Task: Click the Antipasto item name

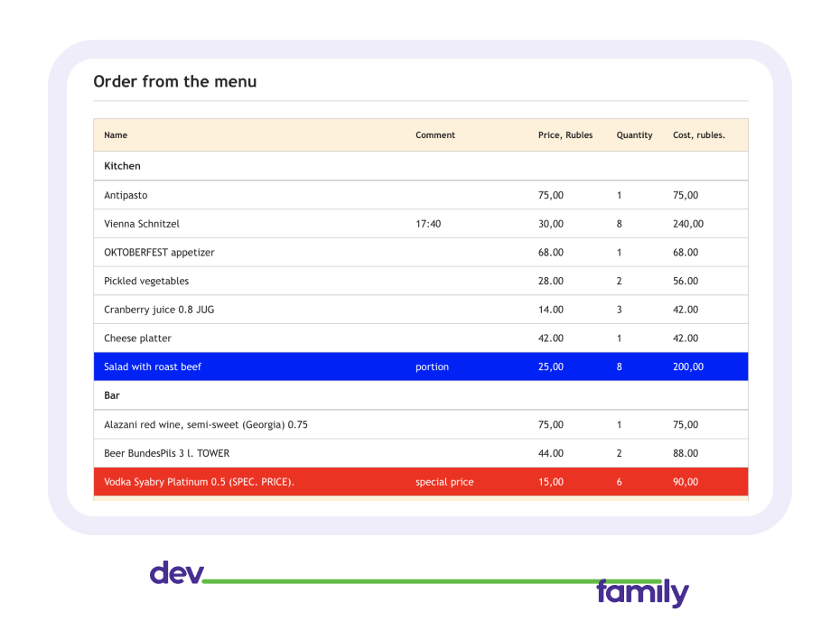Action: pos(126,195)
